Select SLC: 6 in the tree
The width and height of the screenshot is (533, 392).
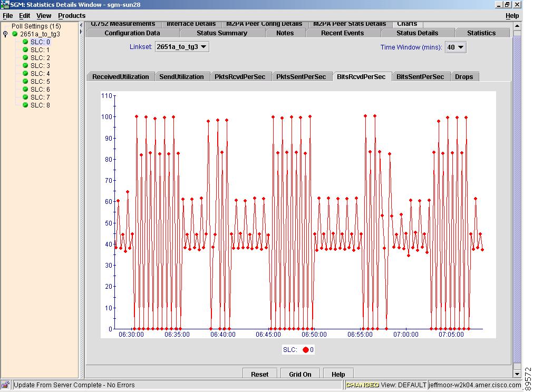point(40,90)
